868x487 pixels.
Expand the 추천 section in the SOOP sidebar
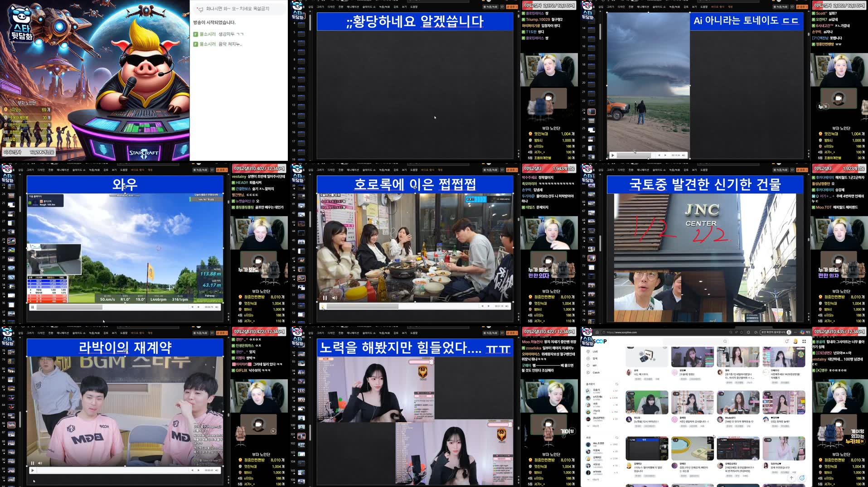pyautogui.click(x=594, y=479)
